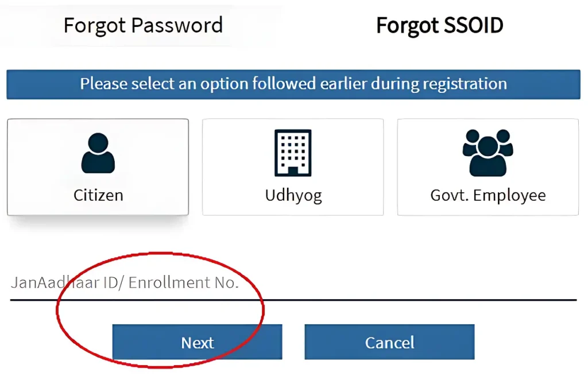This screenshot has width=588, height=380.
Task: Click the Govt. Employee group icon
Action: click(488, 153)
